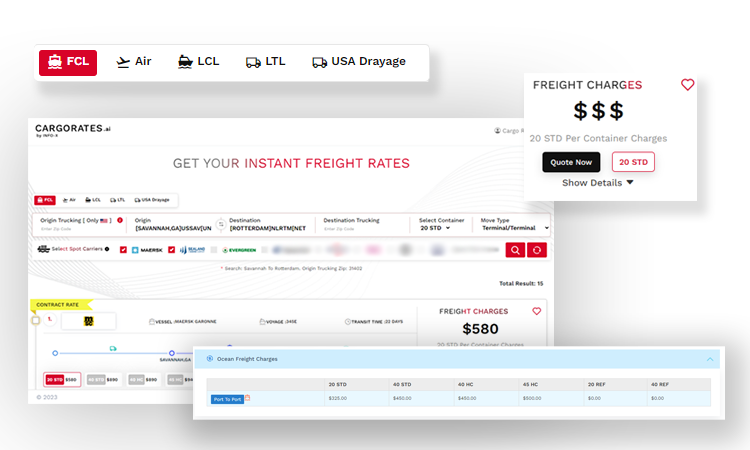This screenshot has height=450, width=750.
Task: Open the large USA Drayage tab
Action: pyautogui.click(x=359, y=62)
